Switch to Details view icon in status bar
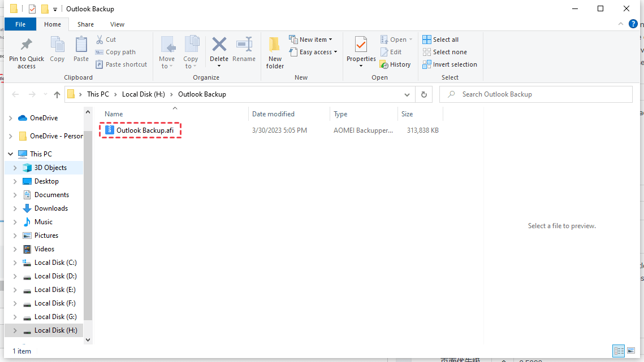Viewport: 644px width, 362px height. click(619, 351)
